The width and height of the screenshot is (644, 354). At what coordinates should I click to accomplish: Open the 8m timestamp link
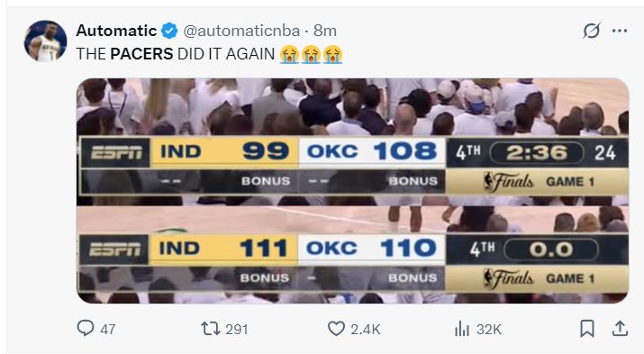325,31
